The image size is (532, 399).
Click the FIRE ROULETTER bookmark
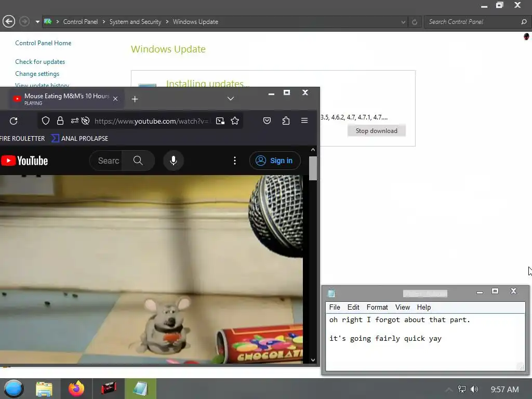point(22,138)
